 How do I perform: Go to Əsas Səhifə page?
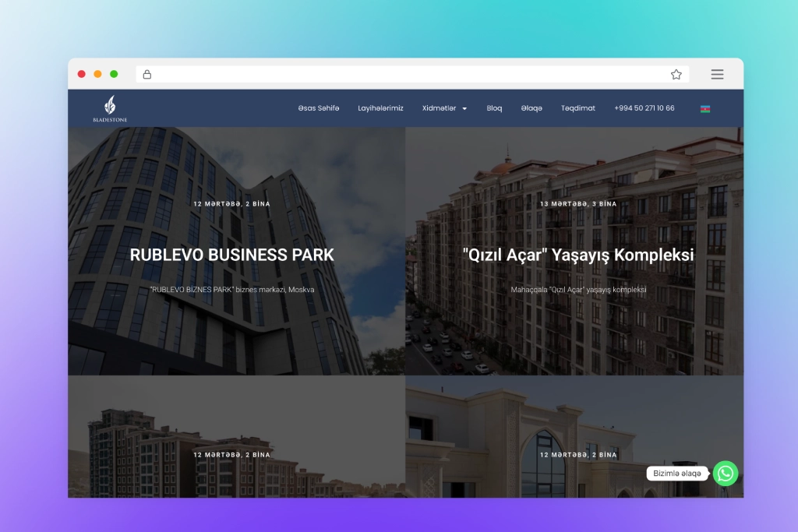(318, 108)
